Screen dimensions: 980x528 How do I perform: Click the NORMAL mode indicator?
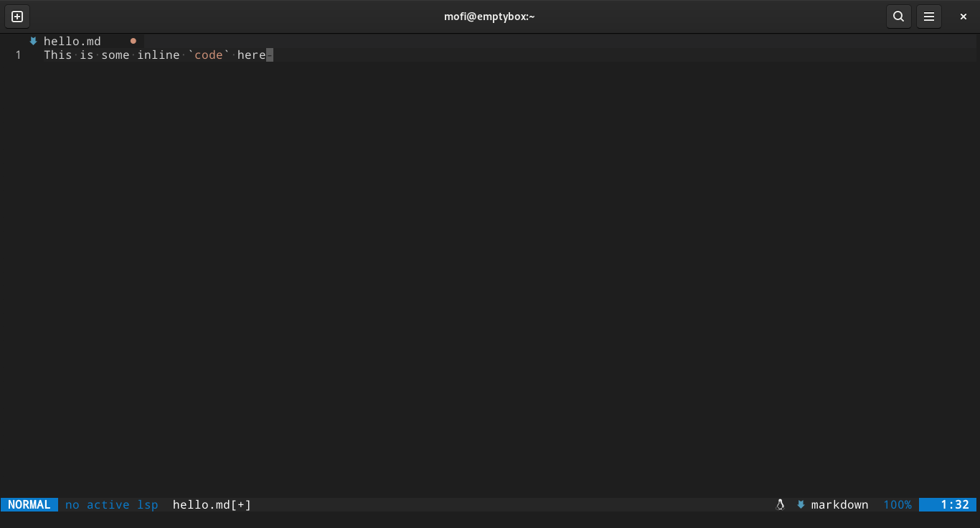coord(29,504)
